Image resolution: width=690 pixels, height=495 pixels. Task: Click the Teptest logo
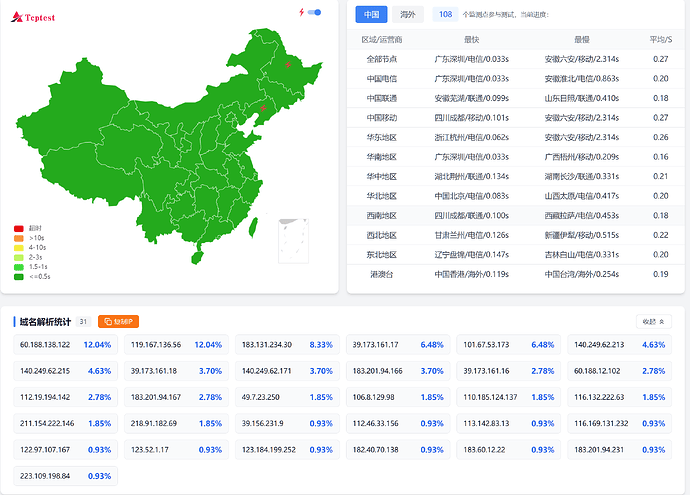click(x=33, y=17)
